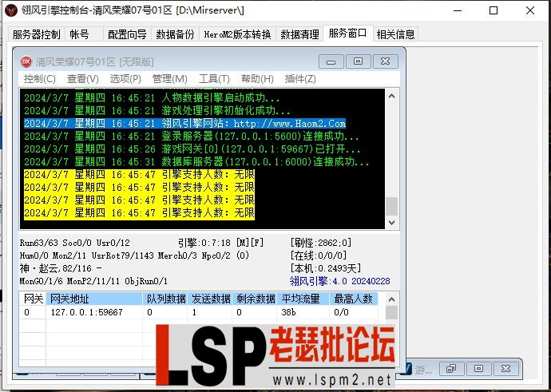Open the 选项(P) menu
This screenshot has height=392, width=551.
(125, 79)
